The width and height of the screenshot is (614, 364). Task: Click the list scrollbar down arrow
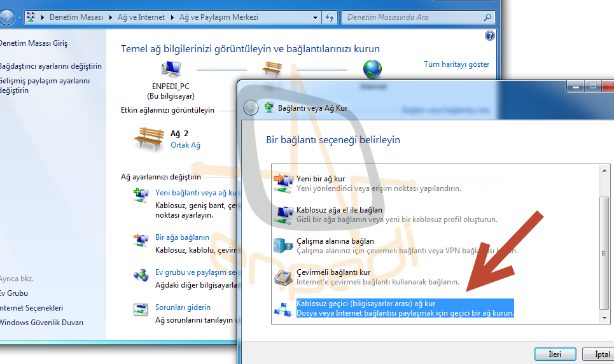[604, 318]
